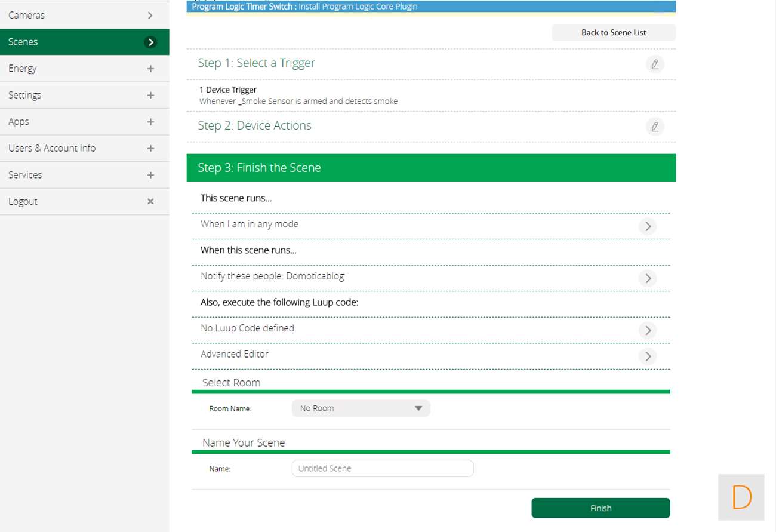Expand the Services menu section
Screen dimensions: 776x532
(x=150, y=175)
